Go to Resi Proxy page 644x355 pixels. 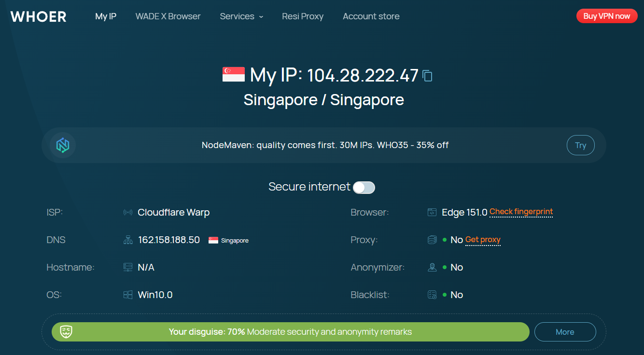coord(303,16)
